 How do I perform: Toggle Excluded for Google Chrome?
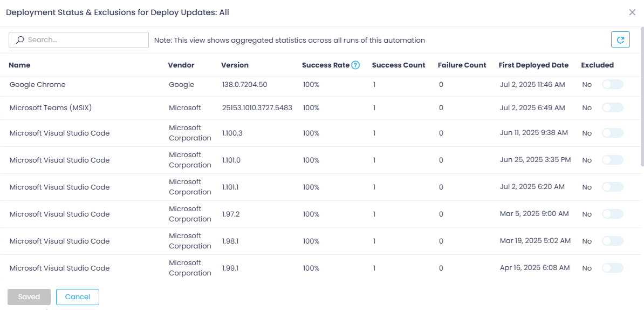click(612, 84)
